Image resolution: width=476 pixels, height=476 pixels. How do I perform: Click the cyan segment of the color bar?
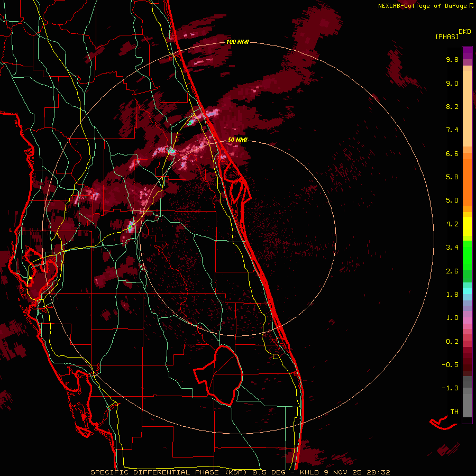(x=467, y=291)
